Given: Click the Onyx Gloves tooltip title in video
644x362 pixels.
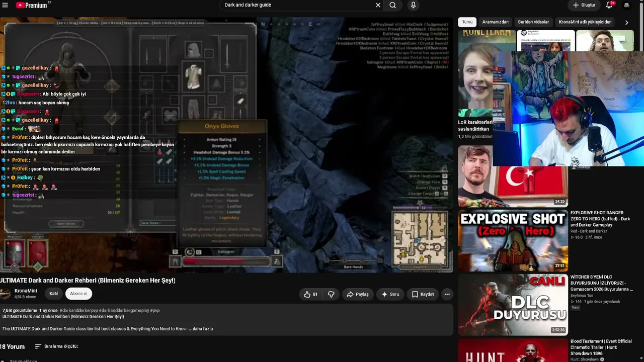Looking at the screenshot, I should 221,126.
